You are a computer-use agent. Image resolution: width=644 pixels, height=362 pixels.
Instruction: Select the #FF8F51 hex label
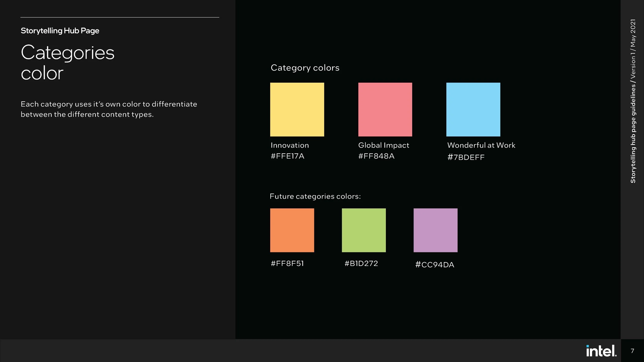[287, 263]
